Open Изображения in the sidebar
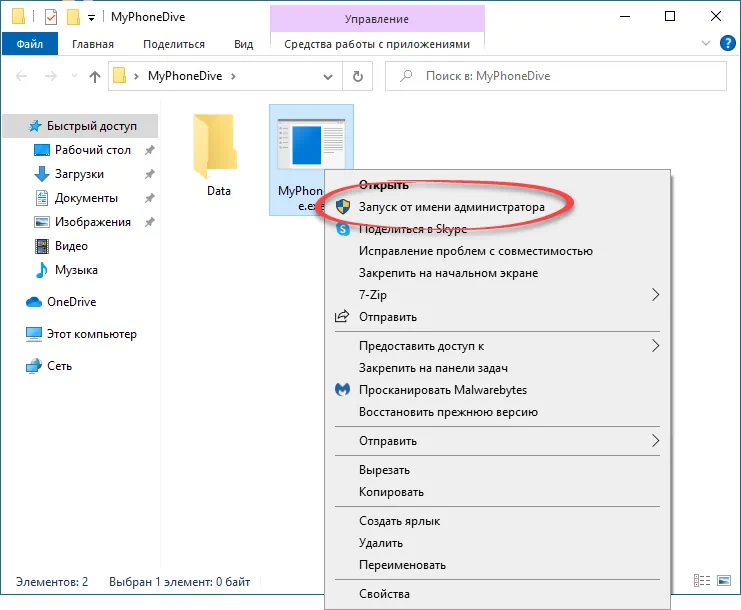 click(x=93, y=222)
